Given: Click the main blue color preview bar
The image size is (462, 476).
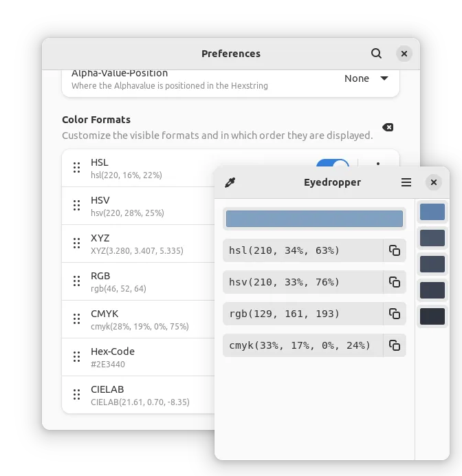Looking at the screenshot, I should [314, 219].
